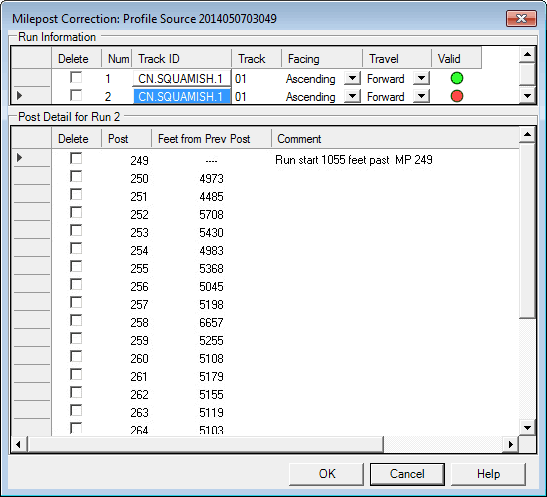
Task: Click the horizontal scroll left arrow
Action: click(x=19, y=444)
